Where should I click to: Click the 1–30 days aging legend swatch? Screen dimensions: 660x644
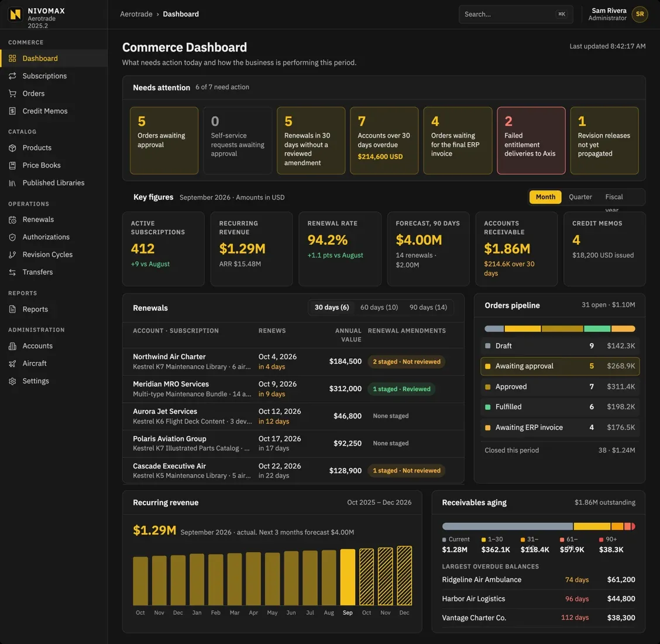tap(484, 540)
